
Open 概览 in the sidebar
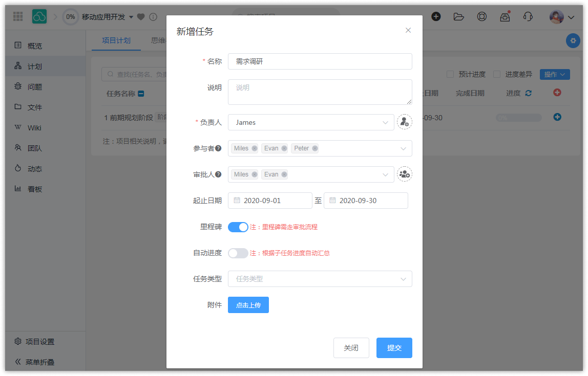coord(46,46)
